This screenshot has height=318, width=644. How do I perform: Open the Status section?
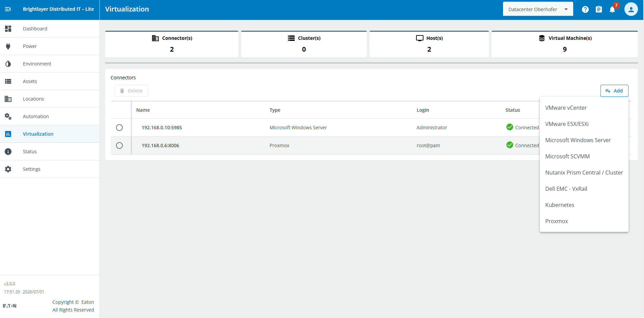50,152
